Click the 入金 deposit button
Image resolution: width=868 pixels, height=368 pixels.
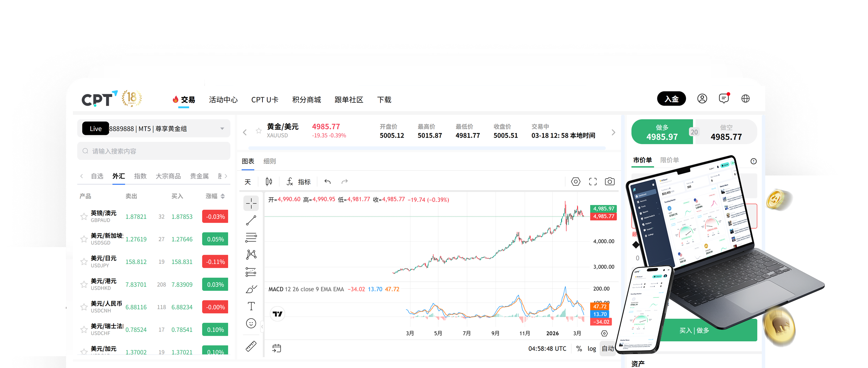[671, 99]
